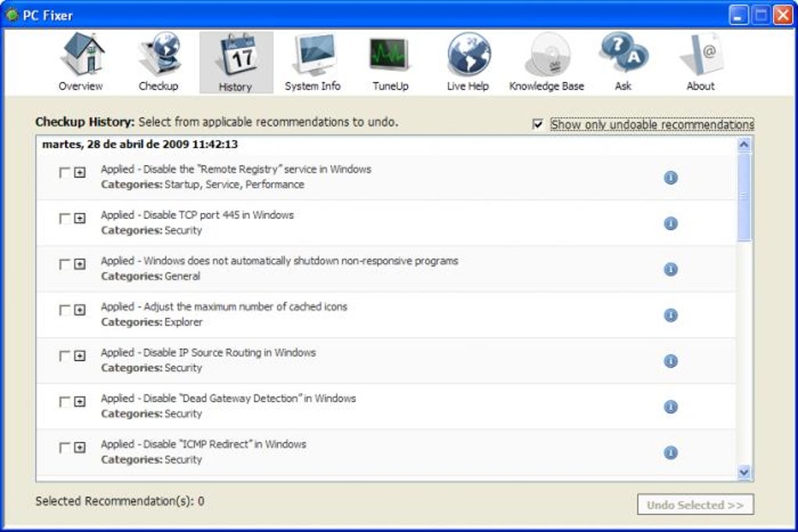Click info icon for ICMP Redirect entry
The height and width of the screenshot is (532, 798).
click(x=670, y=452)
